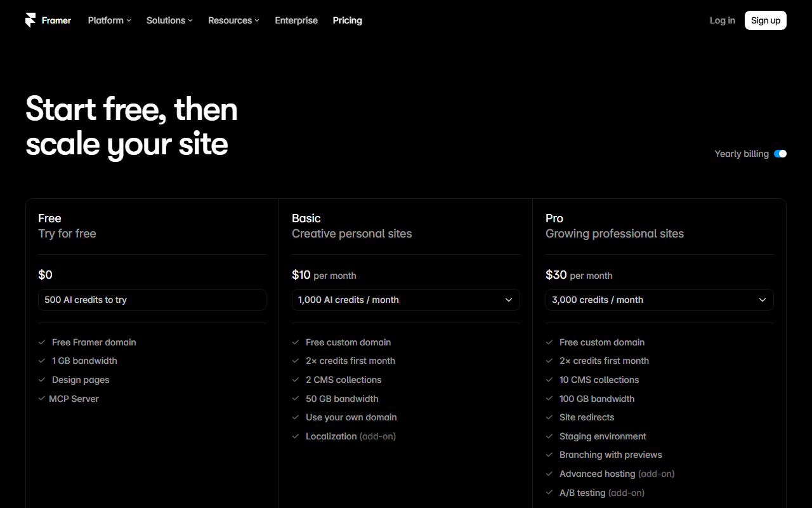
Task: Open the Platform dropdown menu
Action: [x=109, y=20]
